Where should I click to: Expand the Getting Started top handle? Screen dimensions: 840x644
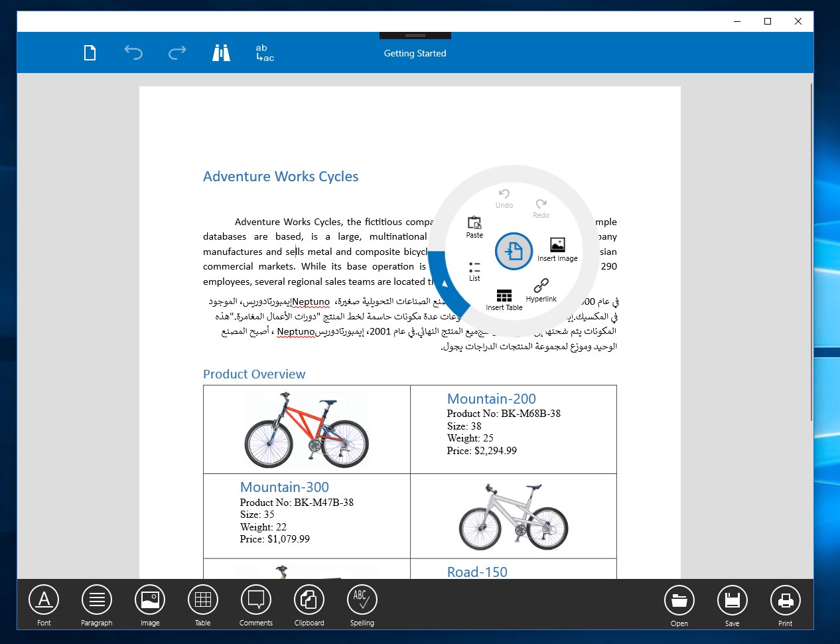(x=415, y=35)
